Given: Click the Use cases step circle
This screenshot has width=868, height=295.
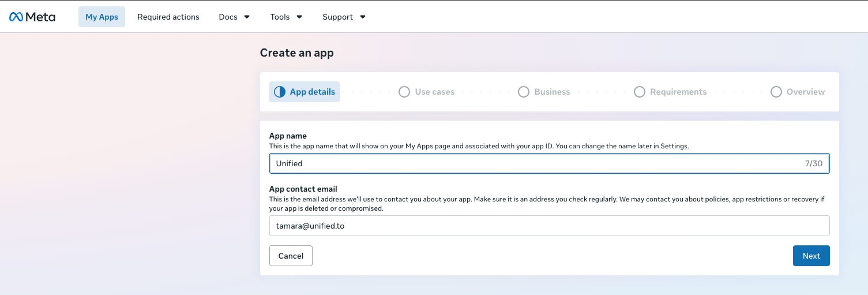Looking at the screenshot, I should tap(404, 92).
